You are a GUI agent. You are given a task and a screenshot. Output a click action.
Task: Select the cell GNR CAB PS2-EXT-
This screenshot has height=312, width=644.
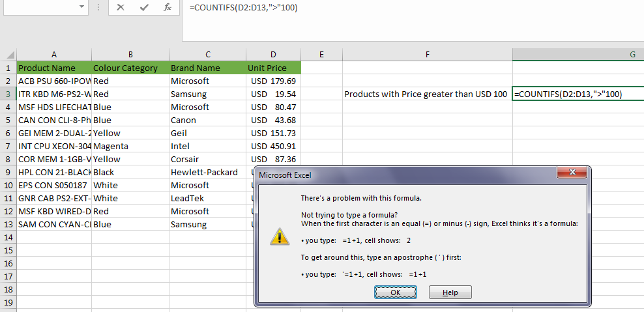click(x=54, y=198)
